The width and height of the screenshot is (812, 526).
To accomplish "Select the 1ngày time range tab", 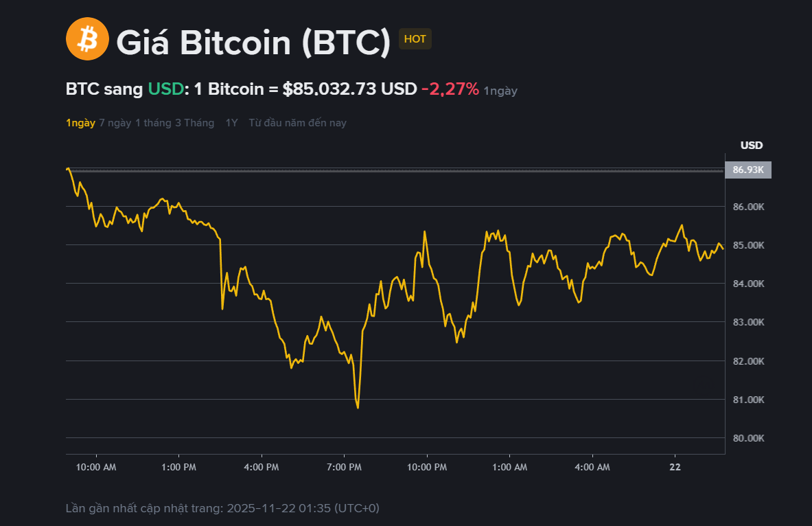I will (x=80, y=123).
